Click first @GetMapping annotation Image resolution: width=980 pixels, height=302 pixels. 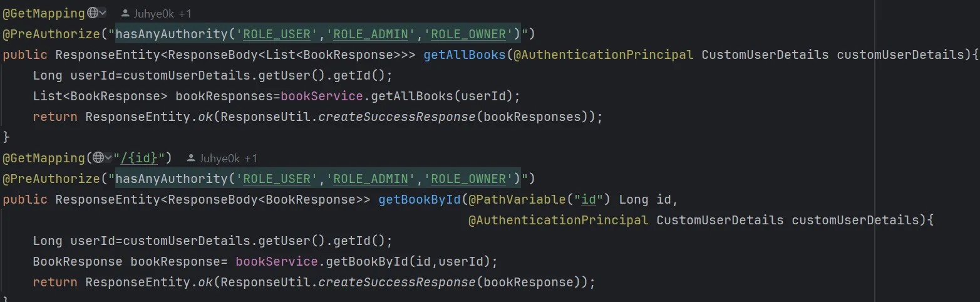click(x=44, y=13)
